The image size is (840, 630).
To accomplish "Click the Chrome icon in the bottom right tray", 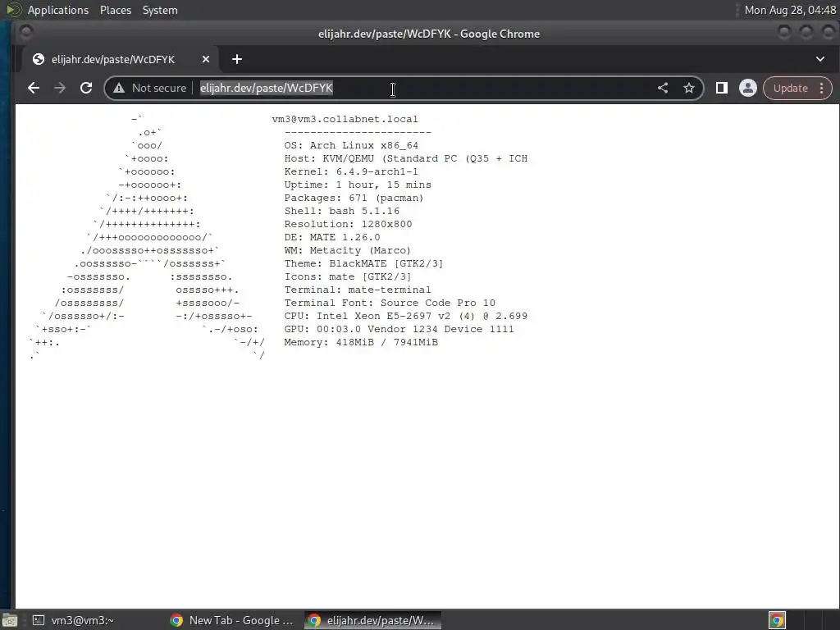I will click(x=778, y=620).
